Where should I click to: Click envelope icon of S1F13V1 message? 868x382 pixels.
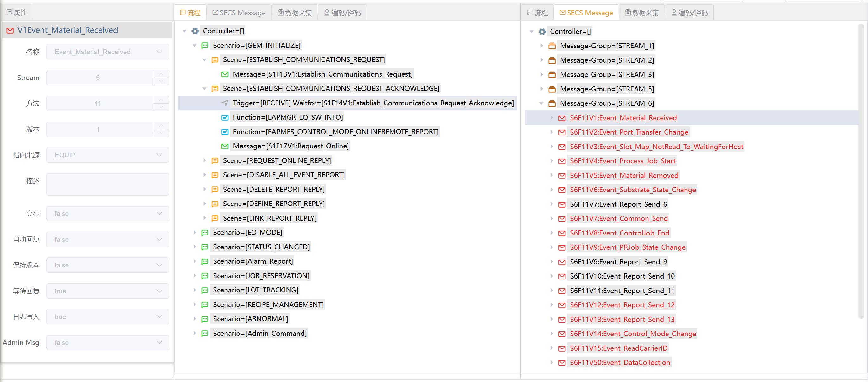tap(225, 74)
